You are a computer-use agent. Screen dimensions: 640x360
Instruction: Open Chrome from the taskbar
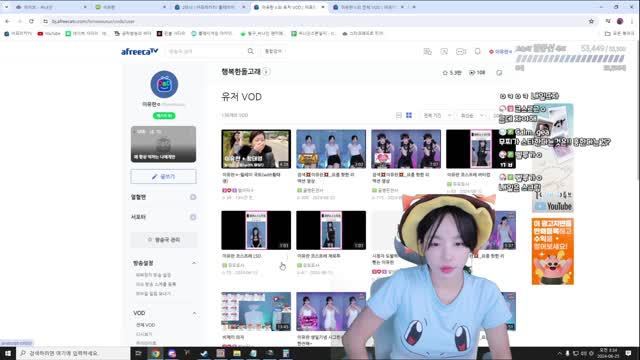(x=155, y=353)
